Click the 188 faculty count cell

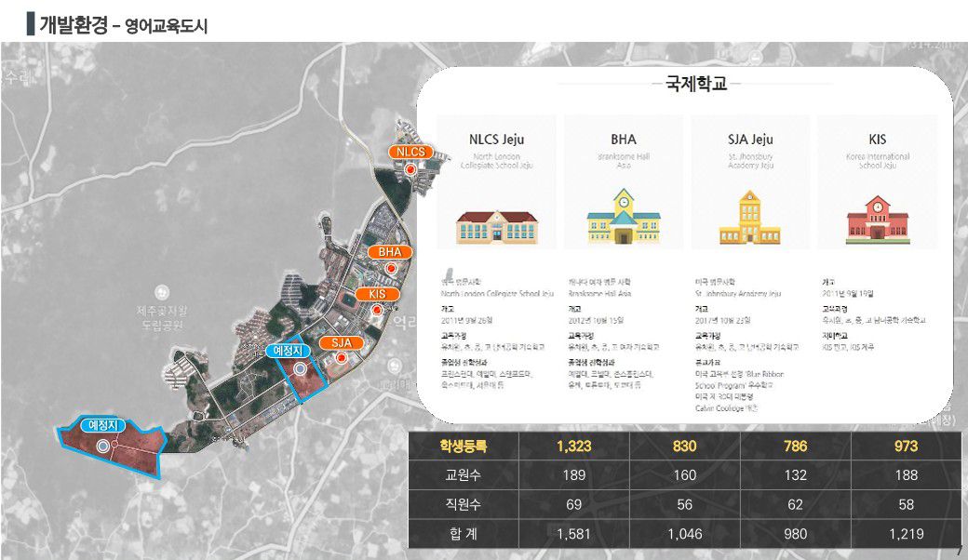click(x=906, y=475)
